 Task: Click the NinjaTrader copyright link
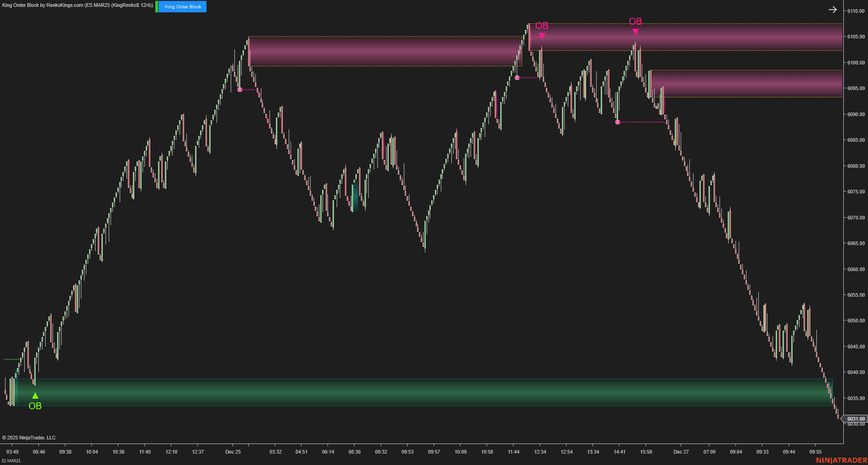pos(28,437)
